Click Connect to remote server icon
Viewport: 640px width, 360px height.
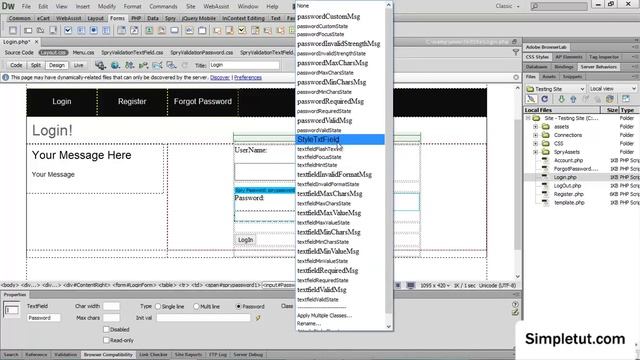pyautogui.click(x=531, y=99)
